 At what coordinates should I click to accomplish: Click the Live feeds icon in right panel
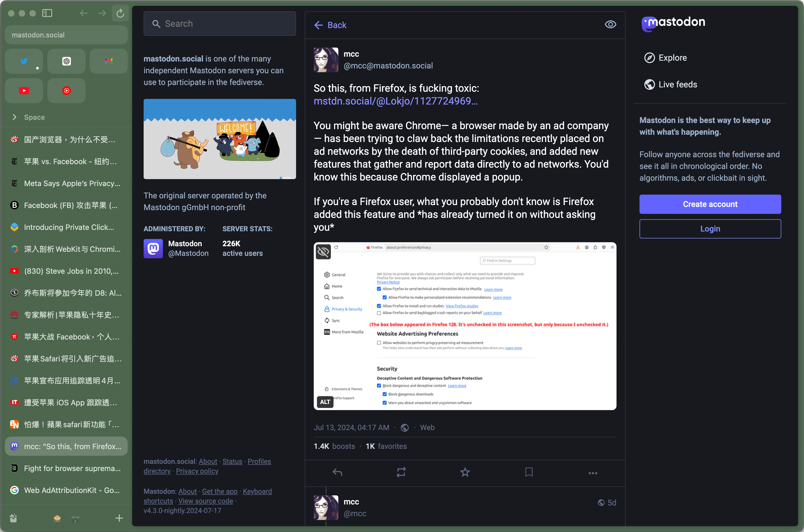click(649, 84)
